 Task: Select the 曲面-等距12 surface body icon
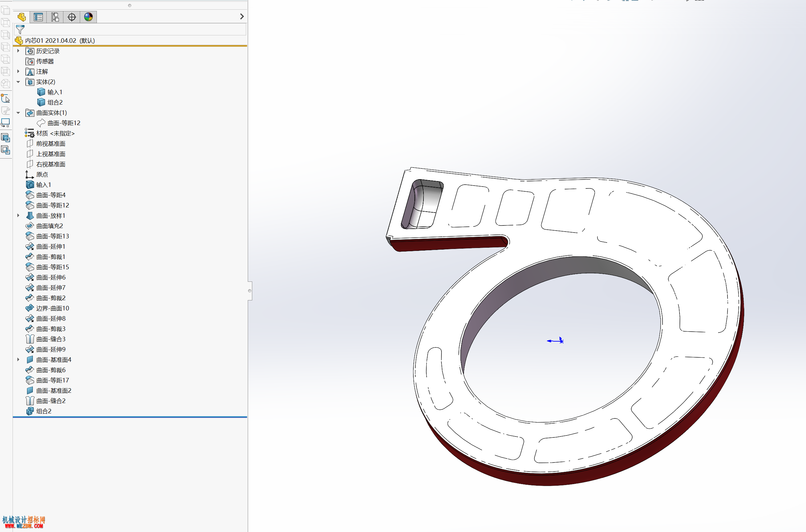tap(41, 123)
